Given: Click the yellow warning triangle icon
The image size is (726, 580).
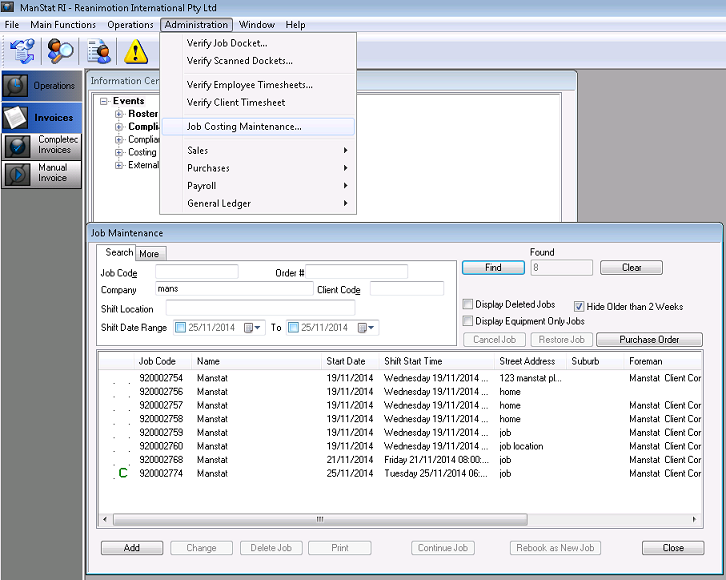Looking at the screenshot, I should point(136,51).
